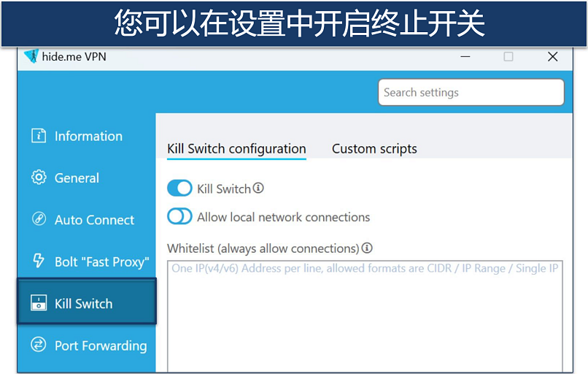Focus the Search settings field
Screen dimensions: 588x374
471,93
